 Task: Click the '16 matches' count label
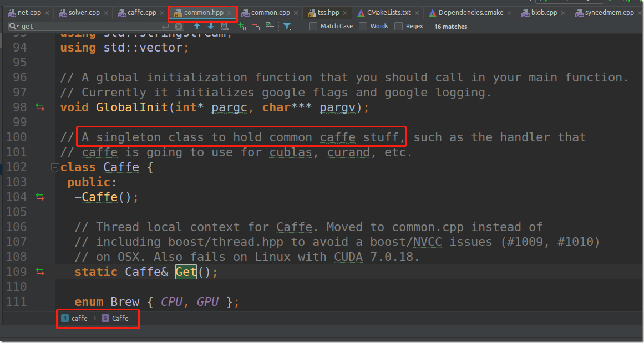(x=450, y=27)
